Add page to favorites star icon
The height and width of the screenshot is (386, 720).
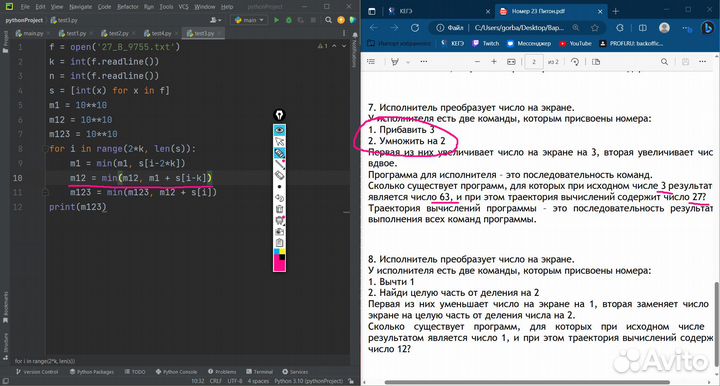(x=595, y=28)
